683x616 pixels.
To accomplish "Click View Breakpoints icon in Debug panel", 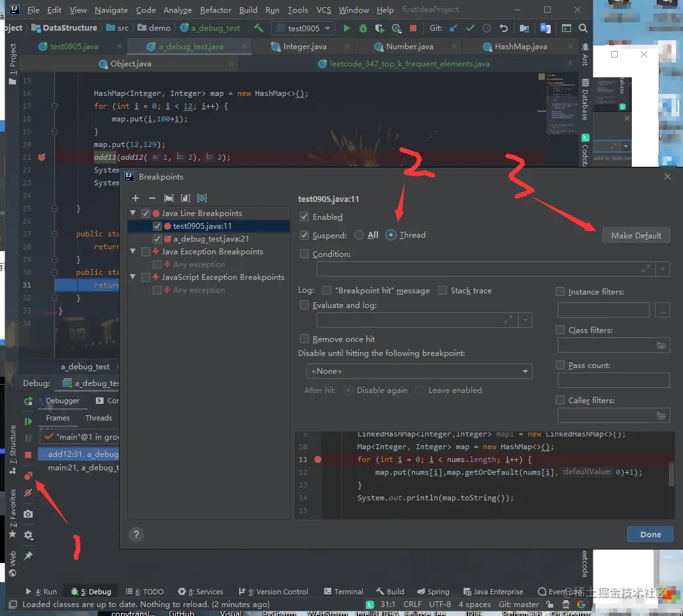I will pos(28,476).
